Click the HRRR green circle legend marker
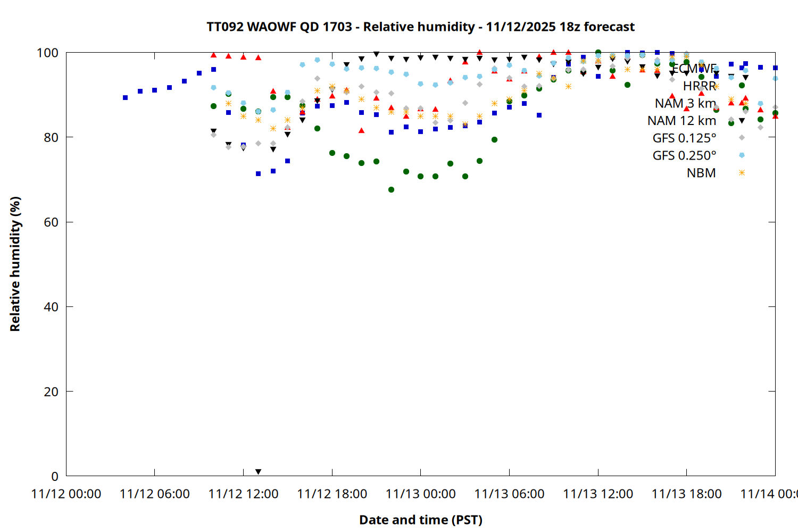 point(742,86)
